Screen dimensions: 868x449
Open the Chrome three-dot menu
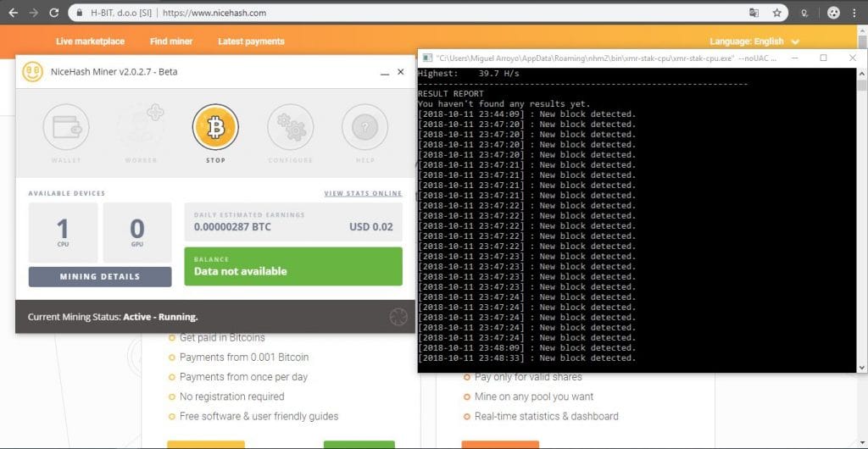point(854,13)
